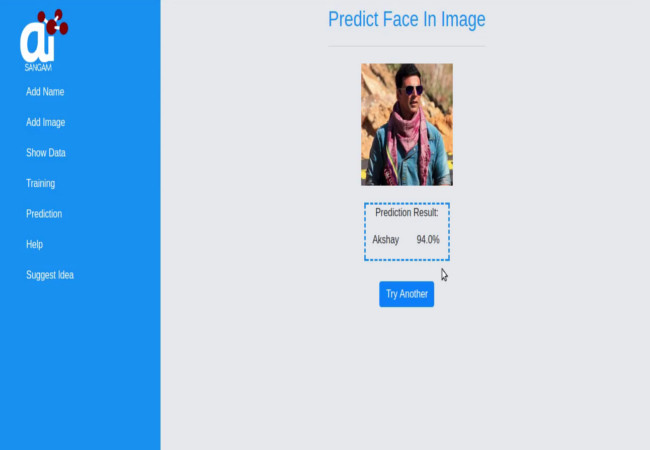Click the red molecule graphic atop the logo
The height and width of the screenshot is (450, 650).
53,22
